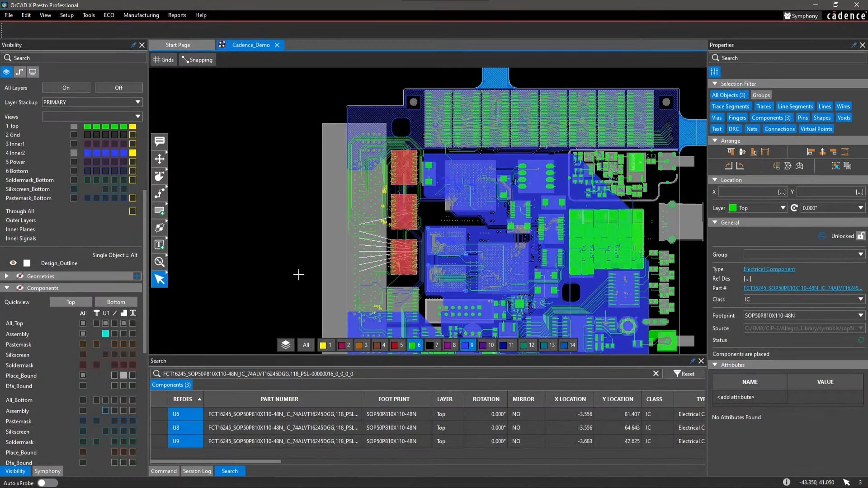Turn all layers On

coord(66,88)
